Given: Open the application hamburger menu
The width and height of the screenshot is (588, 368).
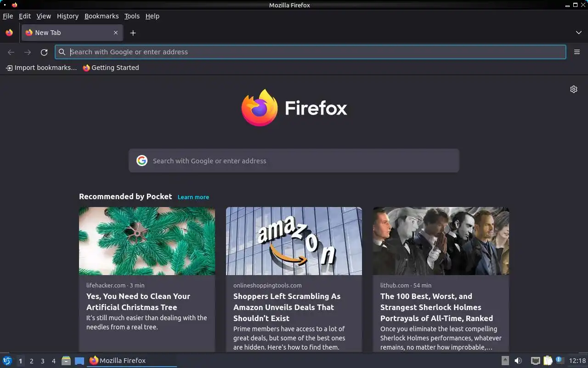Looking at the screenshot, I should (x=577, y=52).
